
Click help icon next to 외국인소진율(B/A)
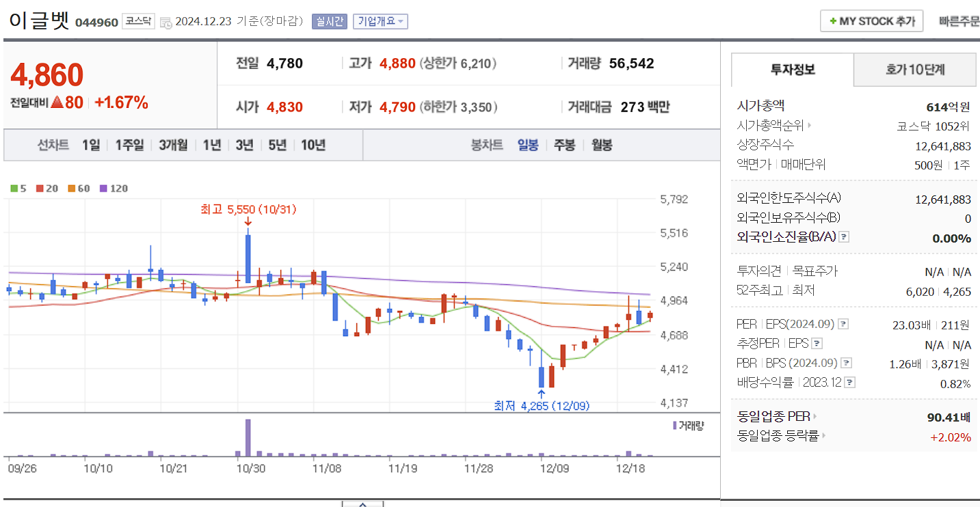(844, 236)
